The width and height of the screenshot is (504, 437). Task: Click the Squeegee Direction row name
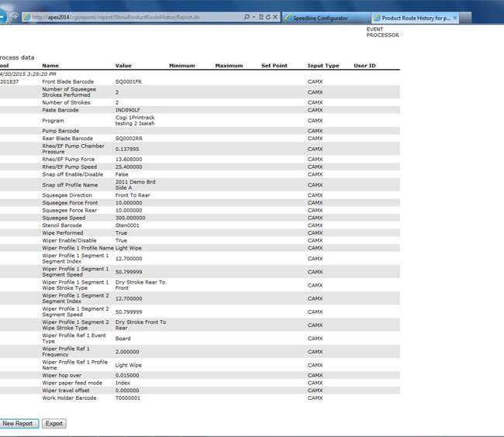(x=67, y=195)
